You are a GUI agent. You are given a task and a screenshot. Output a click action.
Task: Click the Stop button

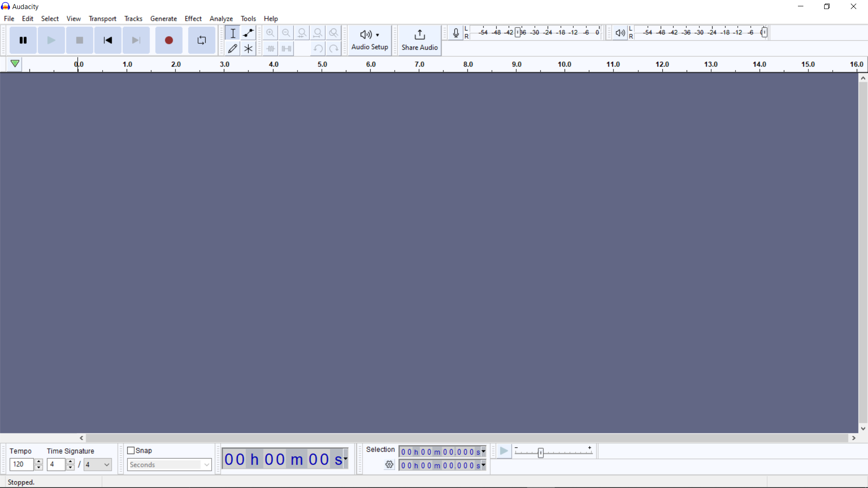[x=79, y=40]
